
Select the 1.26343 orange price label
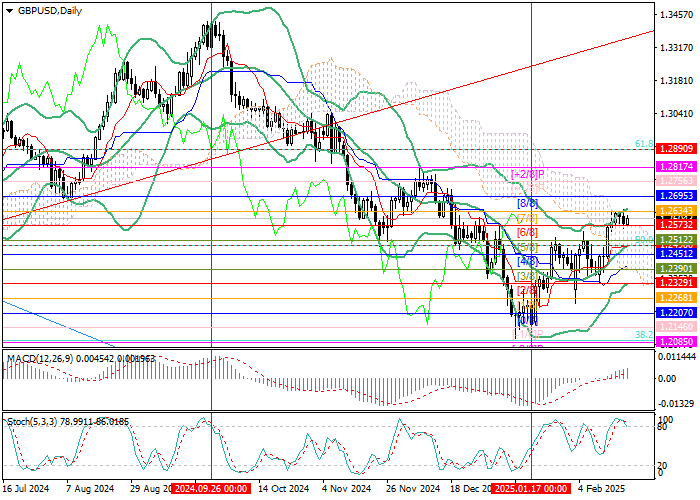pos(675,211)
